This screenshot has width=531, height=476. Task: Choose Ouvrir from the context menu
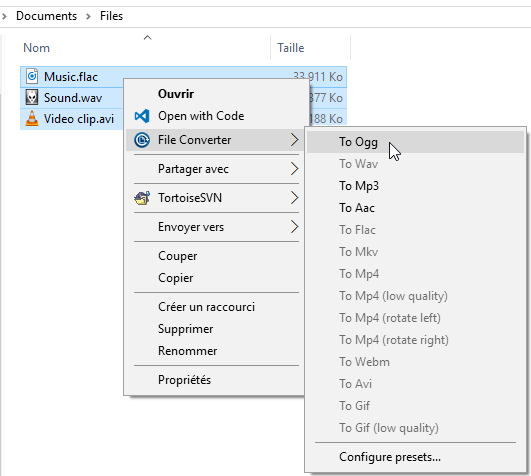pyautogui.click(x=176, y=94)
